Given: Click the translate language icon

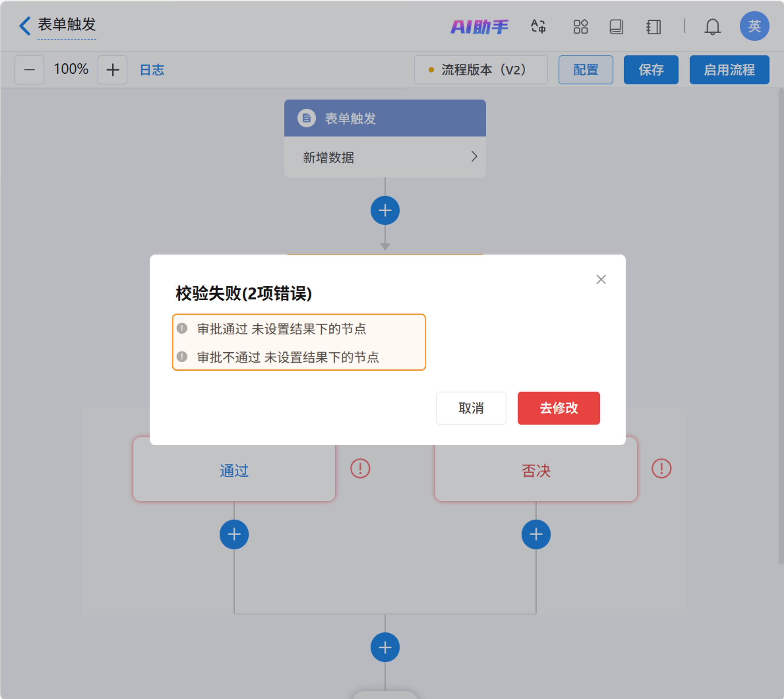Looking at the screenshot, I should [538, 26].
